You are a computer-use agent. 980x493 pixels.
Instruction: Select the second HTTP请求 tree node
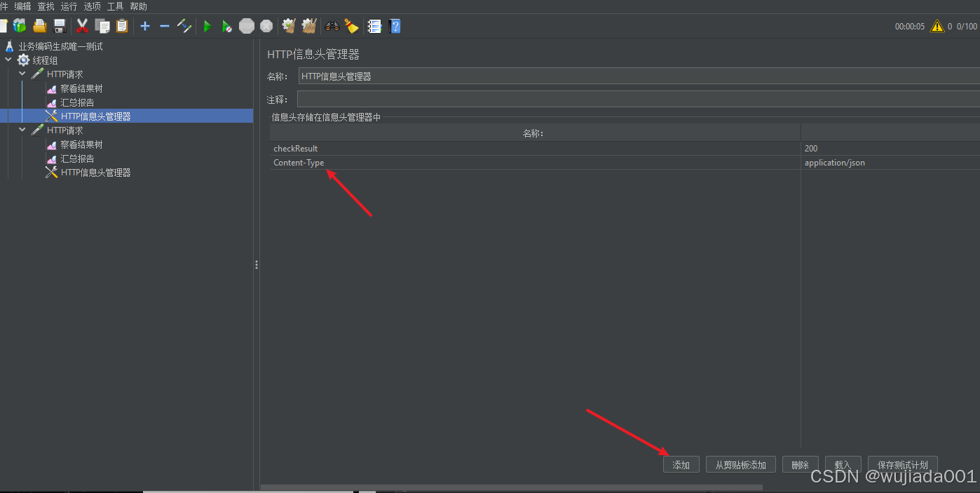pos(64,130)
